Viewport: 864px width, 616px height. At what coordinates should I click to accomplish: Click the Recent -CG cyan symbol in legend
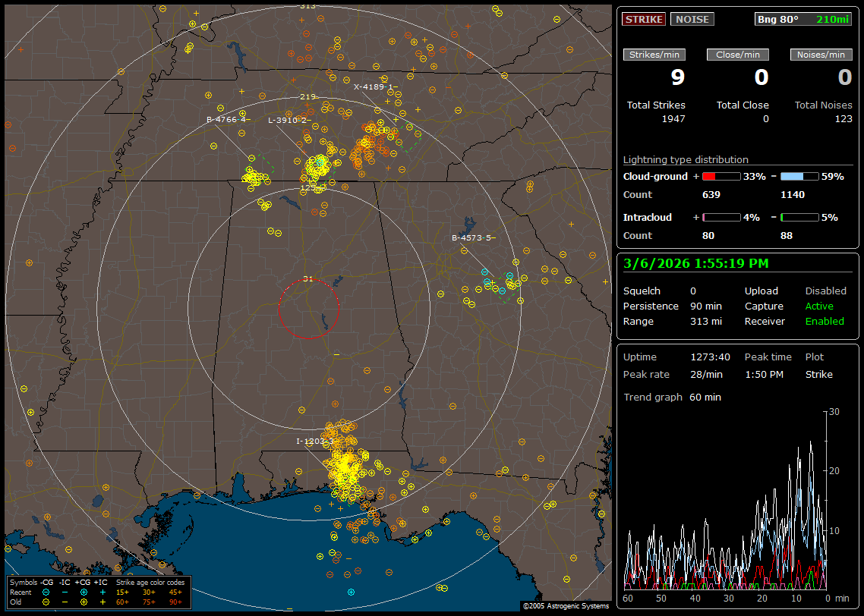(46, 592)
